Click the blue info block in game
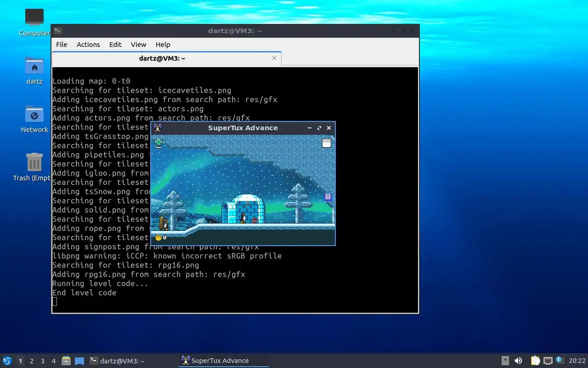This screenshot has width=588, height=368. tap(328, 197)
